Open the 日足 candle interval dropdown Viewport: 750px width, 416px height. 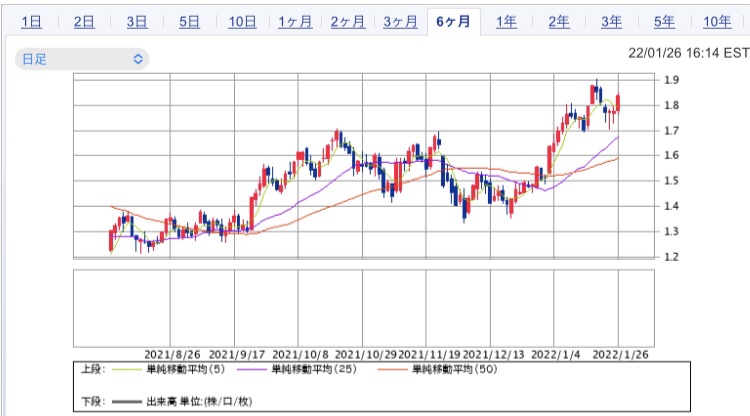tap(82, 60)
